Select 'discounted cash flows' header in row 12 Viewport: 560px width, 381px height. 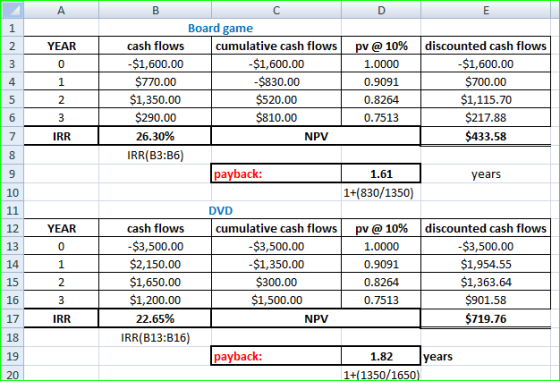[486, 228]
